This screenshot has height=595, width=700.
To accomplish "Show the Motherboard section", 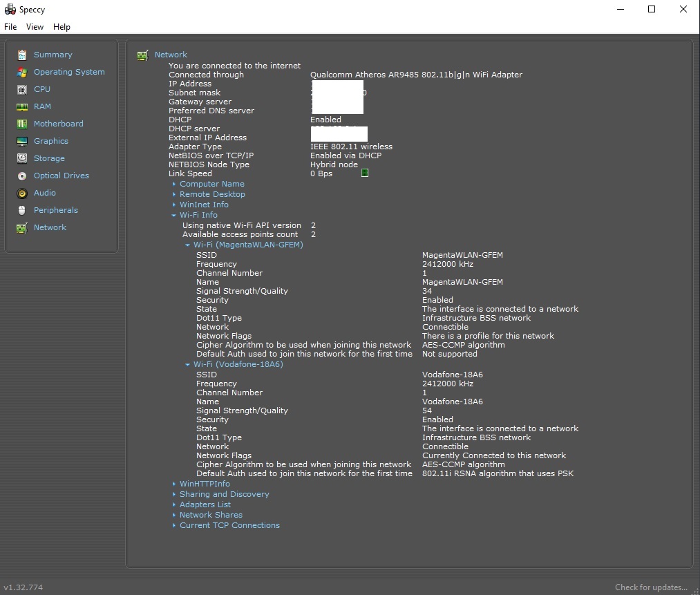I will [x=59, y=124].
